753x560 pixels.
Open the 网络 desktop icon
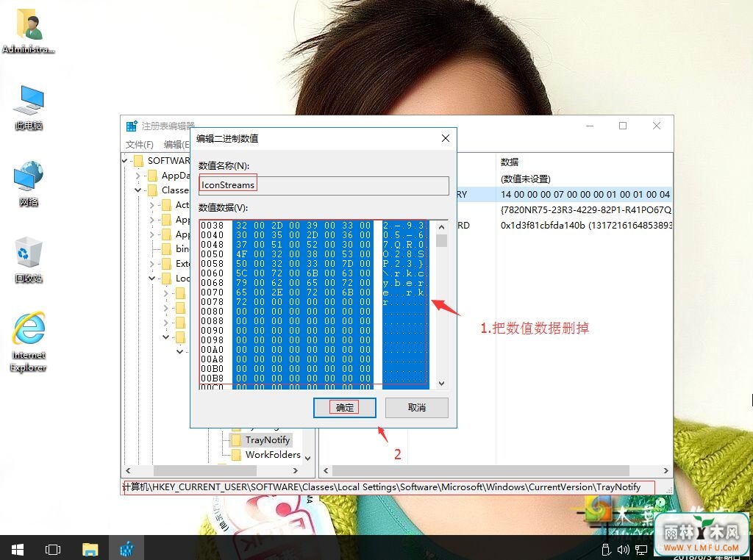(x=29, y=183)
